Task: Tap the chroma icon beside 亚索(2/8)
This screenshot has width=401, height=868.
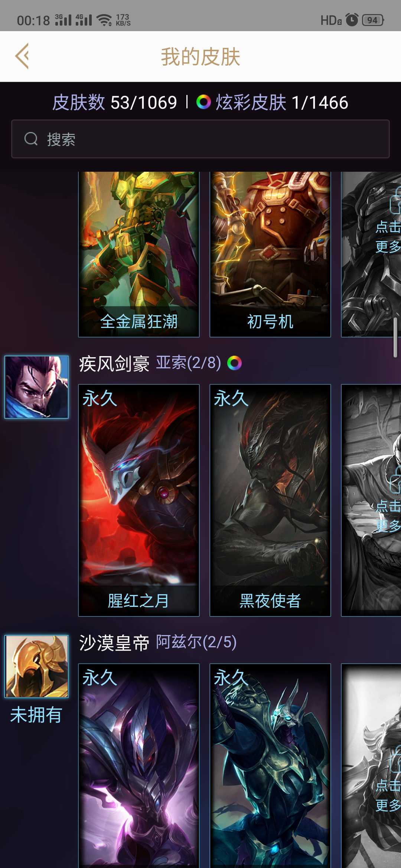Action: 234,363
